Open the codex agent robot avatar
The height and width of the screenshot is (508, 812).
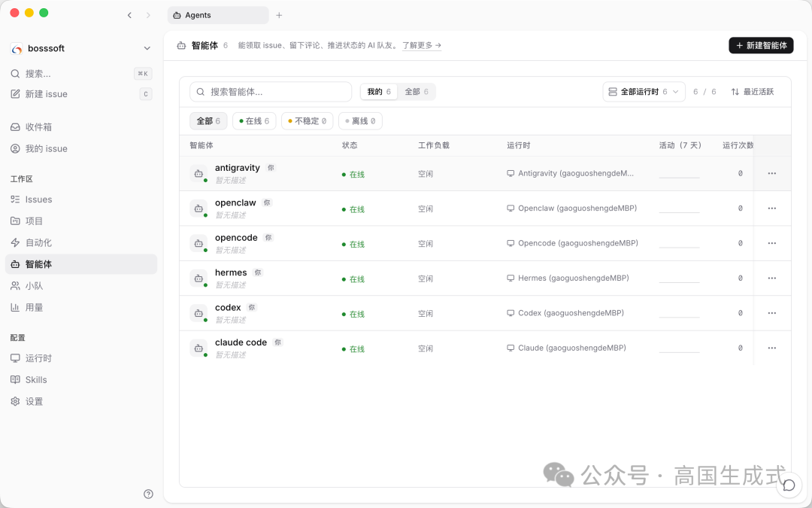pos(198,313)
